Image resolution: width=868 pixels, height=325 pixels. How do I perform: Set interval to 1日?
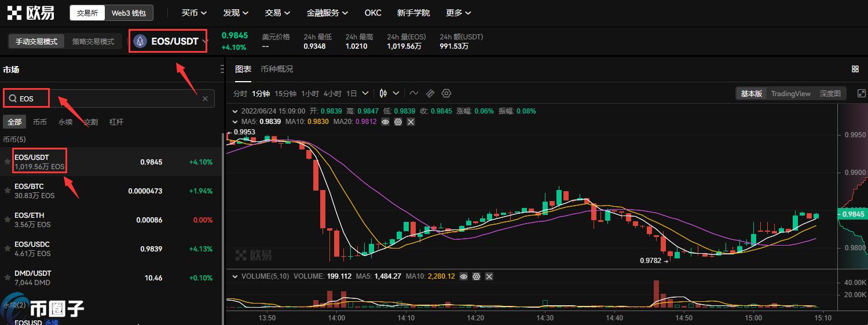351,93
